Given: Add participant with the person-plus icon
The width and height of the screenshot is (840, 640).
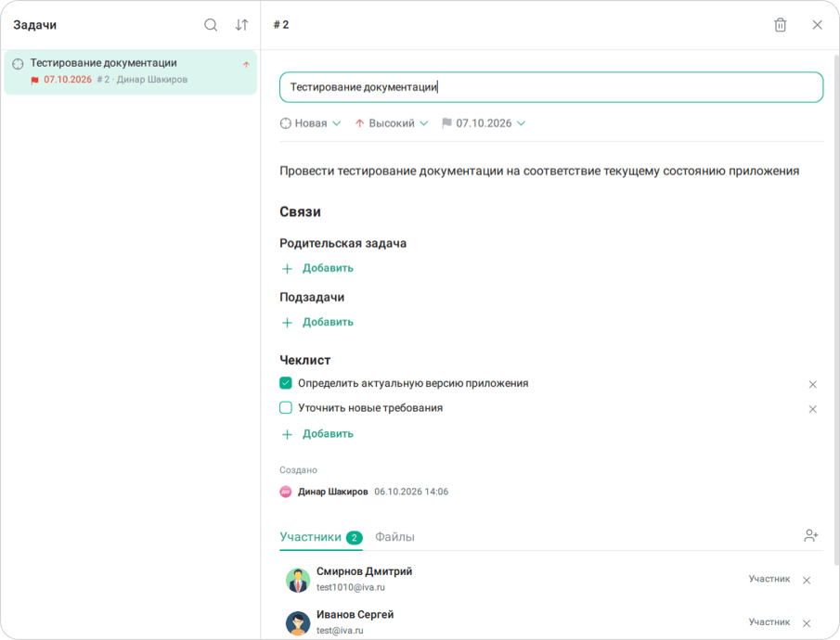Looking at the screenshot, I should coord(811,535).
